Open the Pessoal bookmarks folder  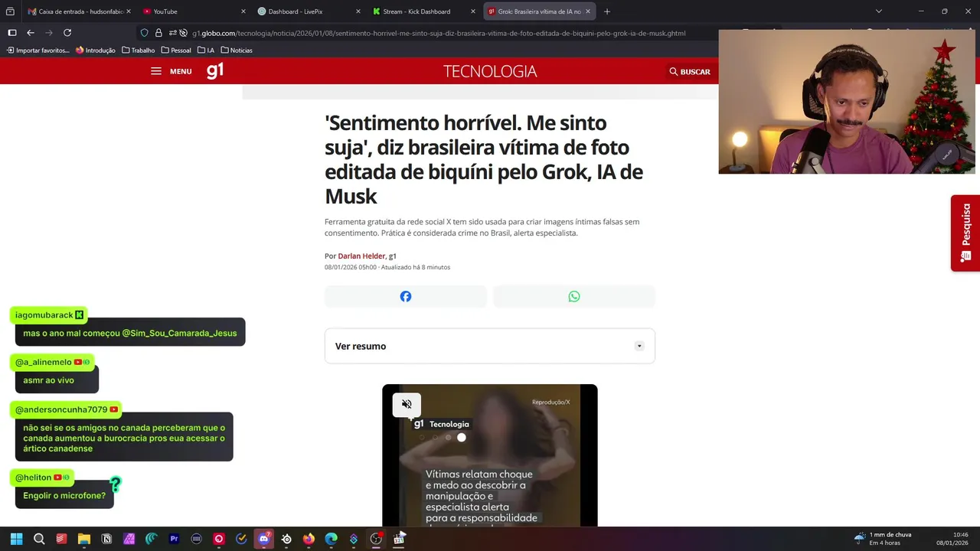click(x=176, y=50)
